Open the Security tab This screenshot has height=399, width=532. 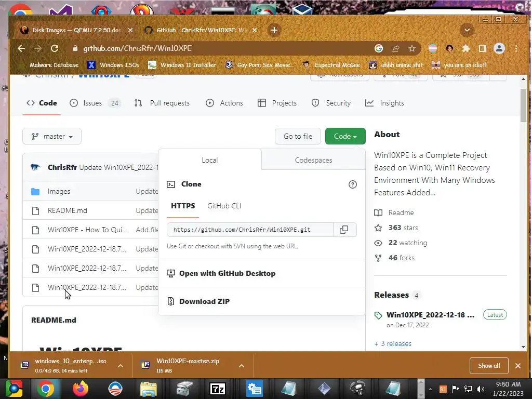[331, 103]
